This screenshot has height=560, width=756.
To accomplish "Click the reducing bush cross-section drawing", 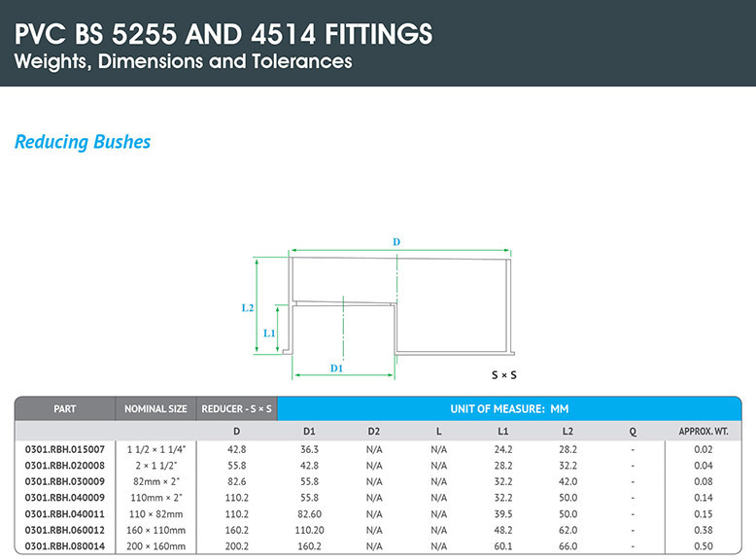I will 399,307.
